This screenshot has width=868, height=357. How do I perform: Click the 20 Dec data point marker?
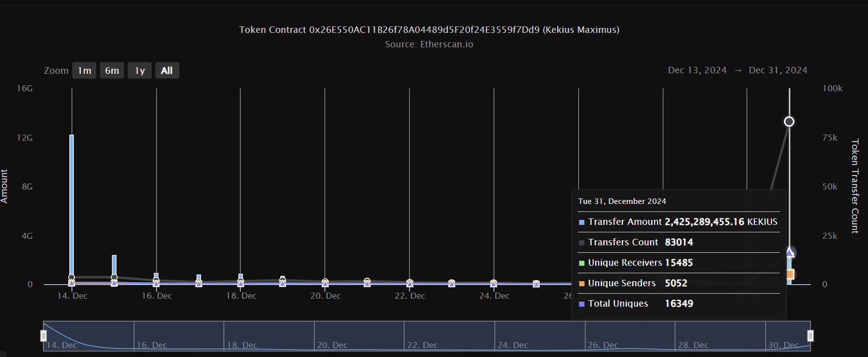coord(325,282)
